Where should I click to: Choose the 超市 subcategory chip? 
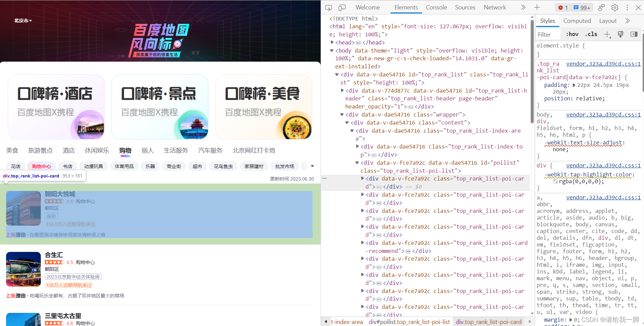pyautogui.click(x=197, y=166)
